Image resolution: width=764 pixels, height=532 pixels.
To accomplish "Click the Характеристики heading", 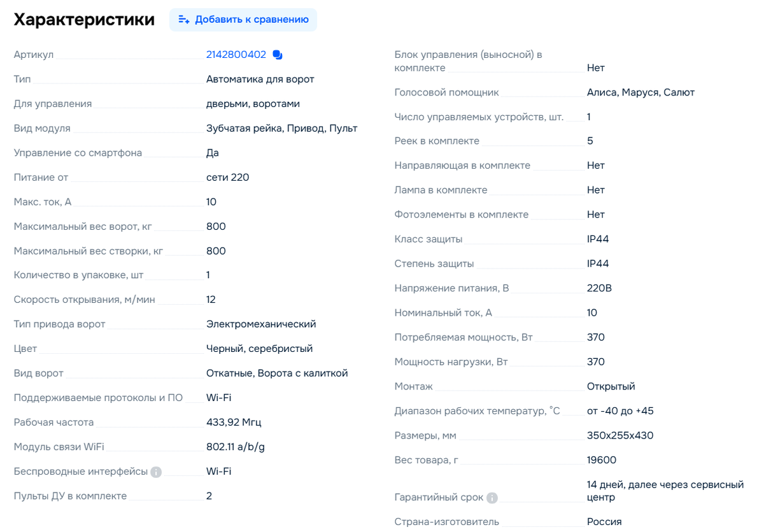I will [x=83, y=20].
